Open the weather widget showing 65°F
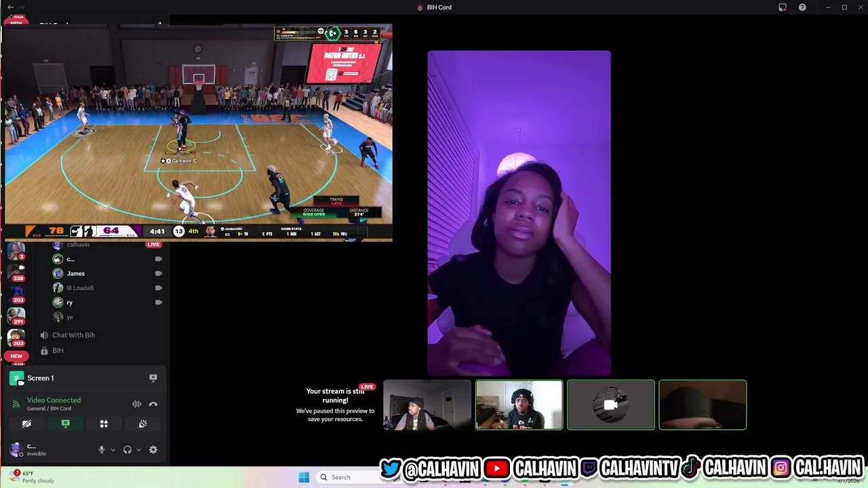This screenshot has width=868, height=488. [33, 476]
